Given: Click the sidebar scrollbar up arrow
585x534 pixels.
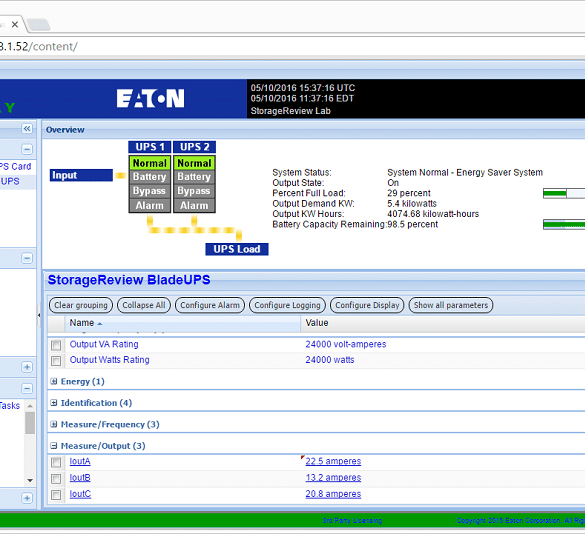Looking at the screenshot, I should pyautogui.click(x=30, y=406).
